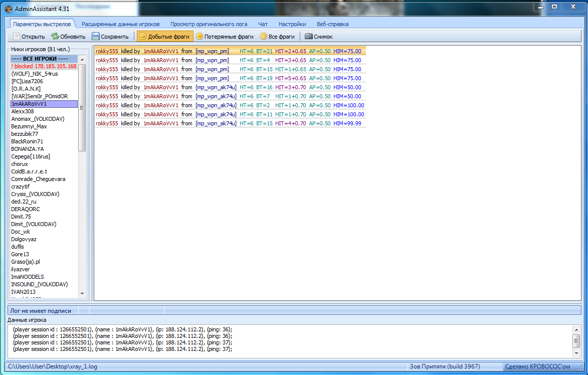Select player Cepega[116rus]
Viewport: 588px width, 375px height.
tap(44, 156)
